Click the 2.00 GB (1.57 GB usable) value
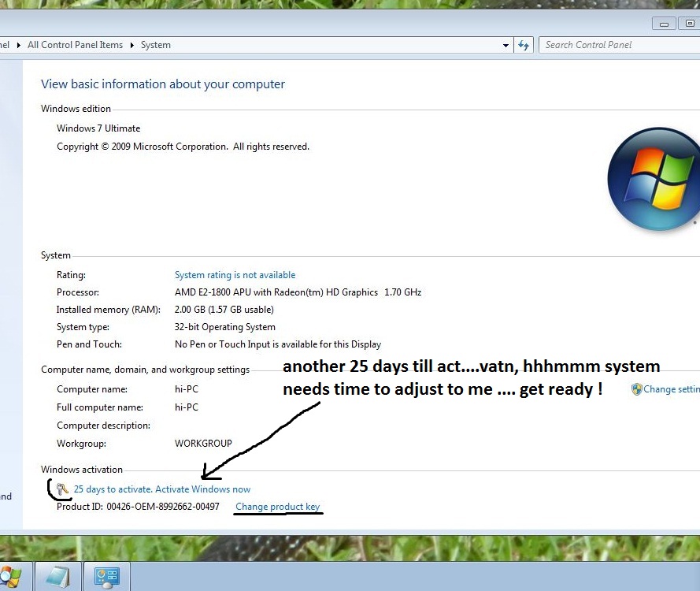This screenshot has width=700, height=591. (224, 310)
